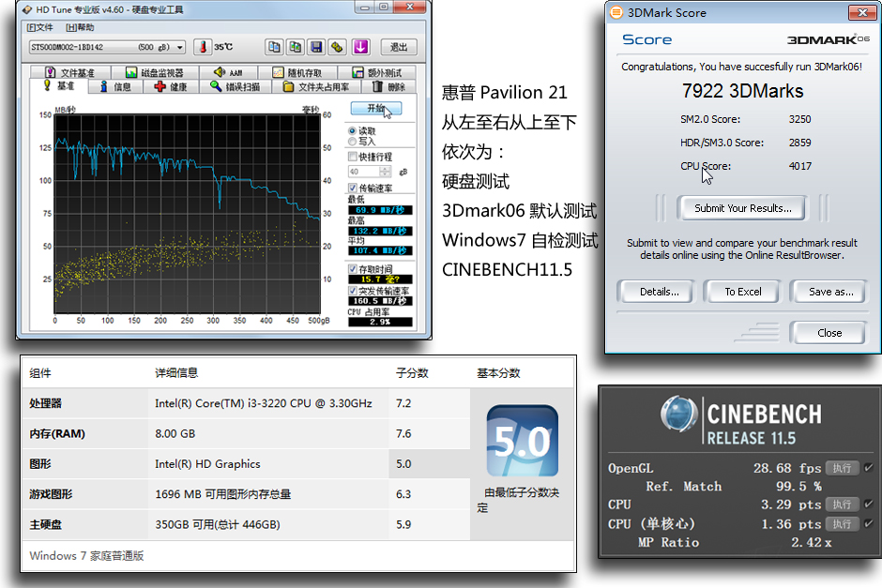Open the ST500DM002 drive selector dropdown
Viewport: 882px width, 588px height.
coord(107,47)
